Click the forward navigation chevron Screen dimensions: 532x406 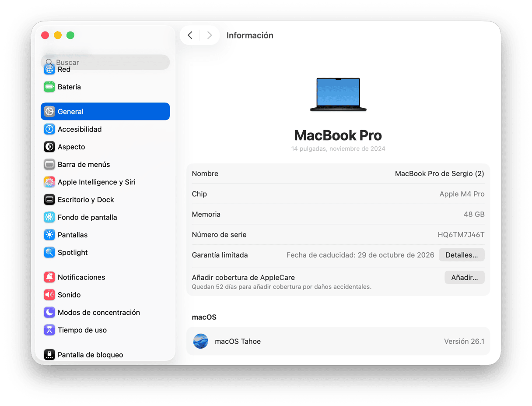(210, 35)
